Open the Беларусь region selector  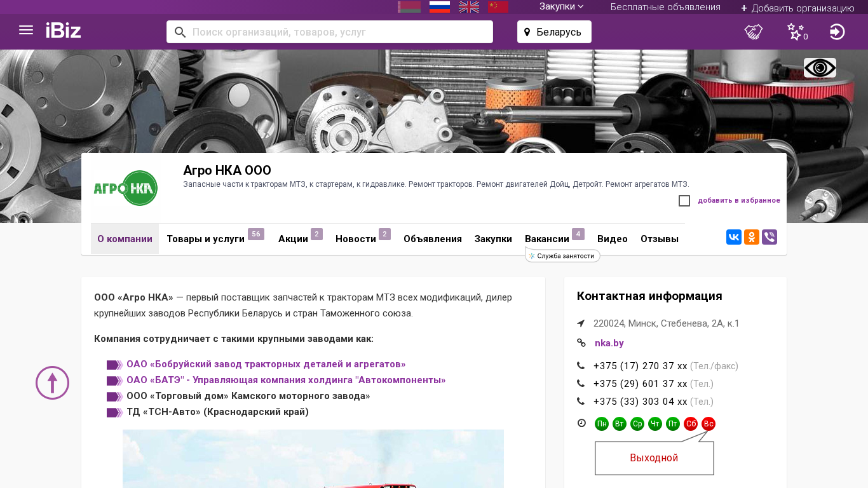point(554,32)
